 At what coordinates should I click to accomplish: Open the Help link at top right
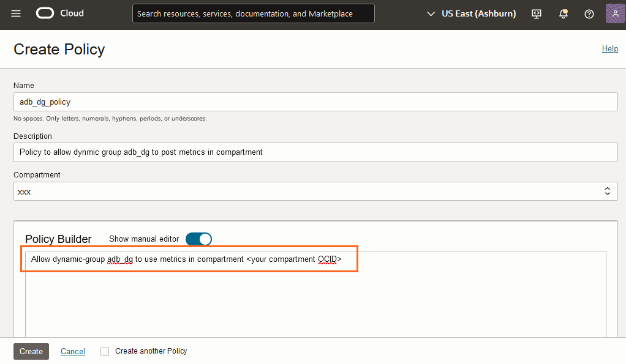coord(609,48)
